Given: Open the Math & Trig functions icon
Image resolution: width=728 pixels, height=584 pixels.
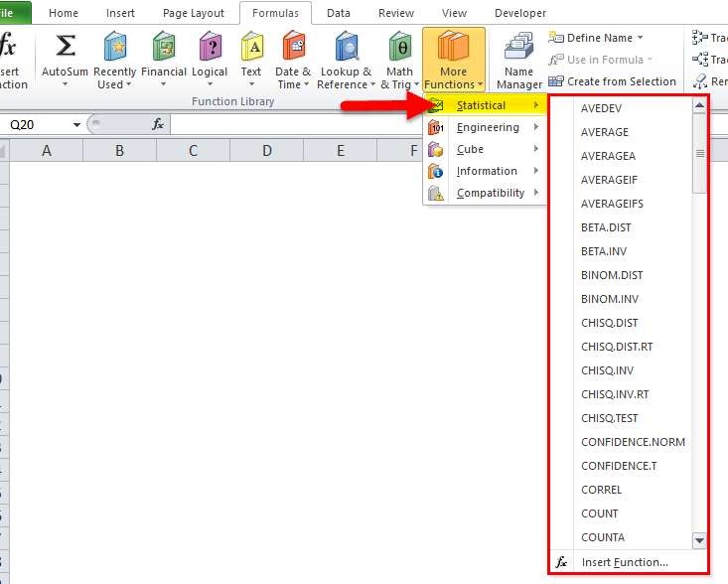Looking at the screenshot, I should pyautogui.click(x=400, y=46).
